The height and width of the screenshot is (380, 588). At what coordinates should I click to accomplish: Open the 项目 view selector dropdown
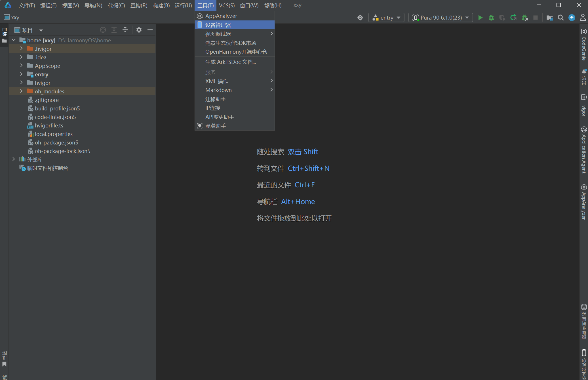(29, 30)
